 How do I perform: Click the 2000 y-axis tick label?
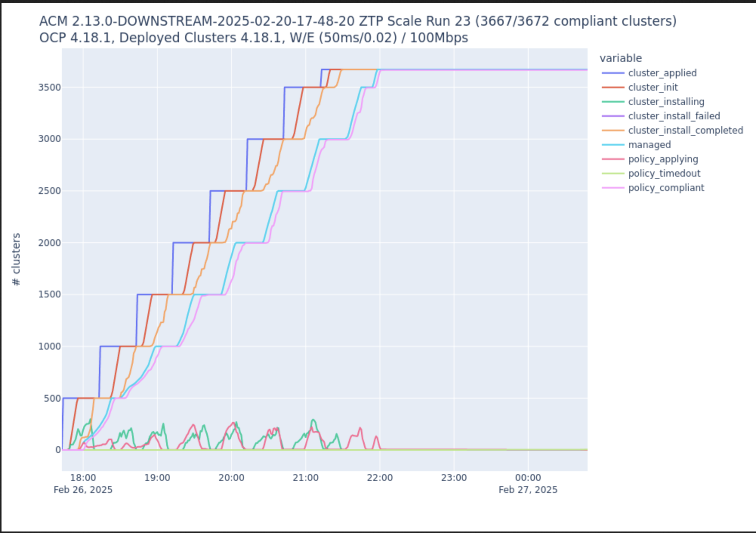[49, 243]
